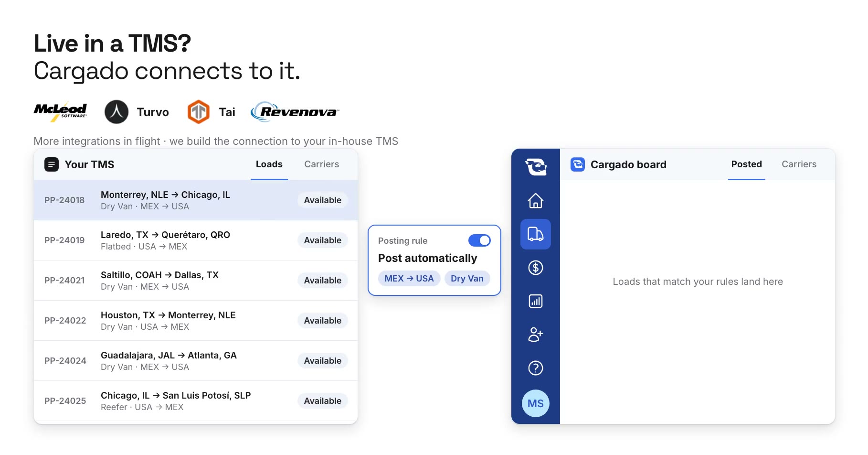This screenshot has height=455, width=868.
Task: Click the McLeod Software logo
Action: [x=61, y=112]
